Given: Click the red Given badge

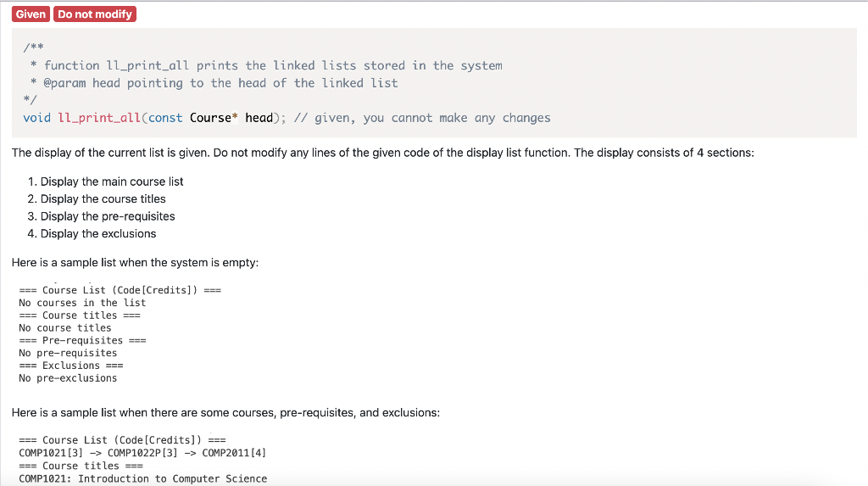Looking at the screenshot, I should (31, 14).
